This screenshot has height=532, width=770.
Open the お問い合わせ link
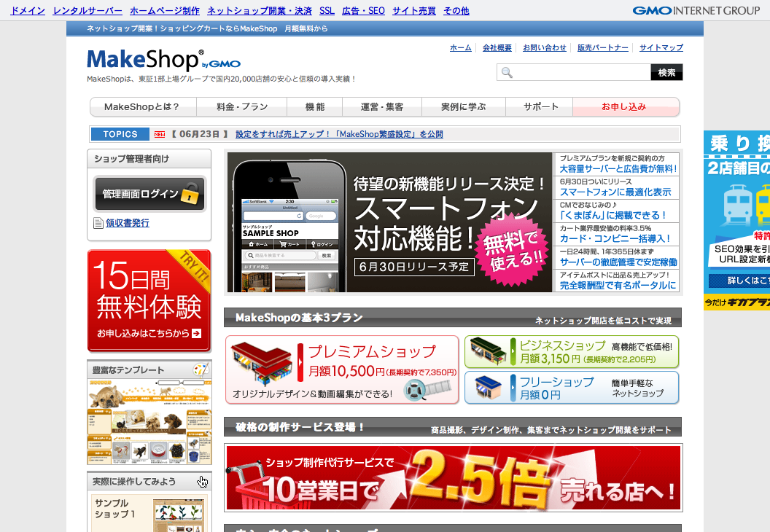click(x=544, y=47)
